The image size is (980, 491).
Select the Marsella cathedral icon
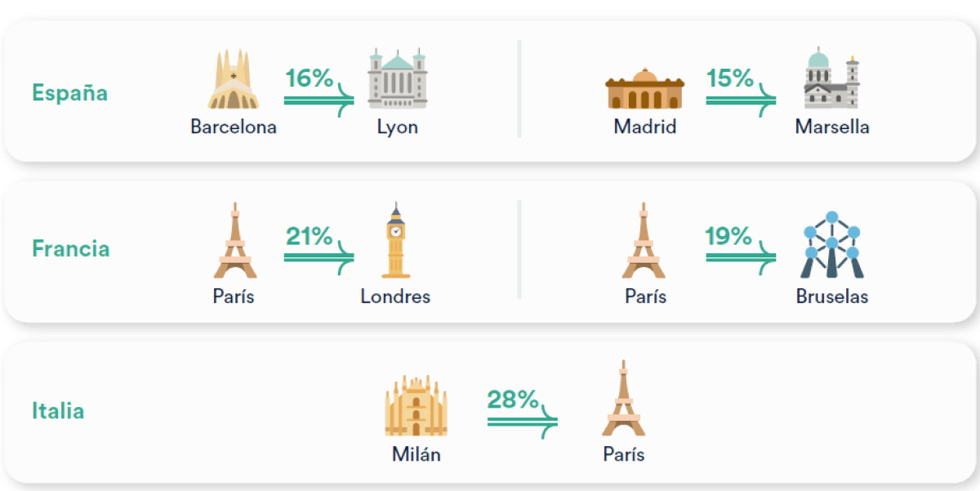click(x=831, y=80)
